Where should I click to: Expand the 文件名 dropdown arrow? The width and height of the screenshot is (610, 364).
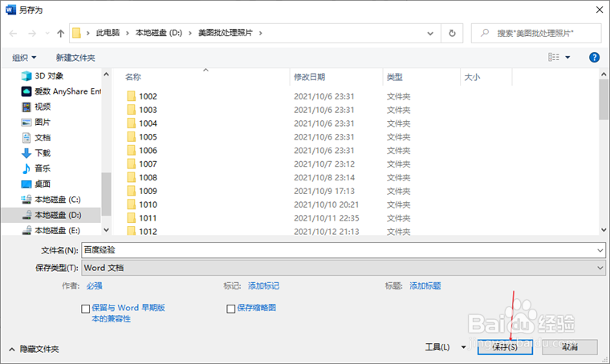pyautogui.click(x=600, y=250)
